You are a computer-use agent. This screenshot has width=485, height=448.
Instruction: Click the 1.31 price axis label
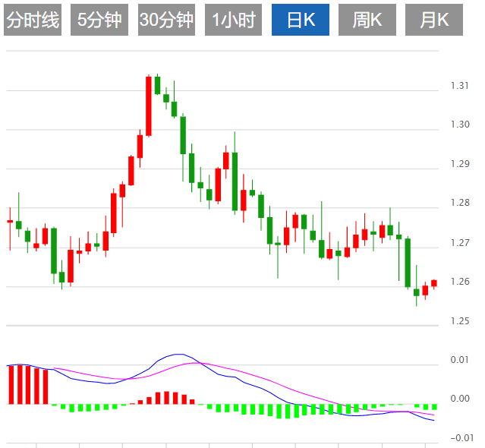point(460,86)
